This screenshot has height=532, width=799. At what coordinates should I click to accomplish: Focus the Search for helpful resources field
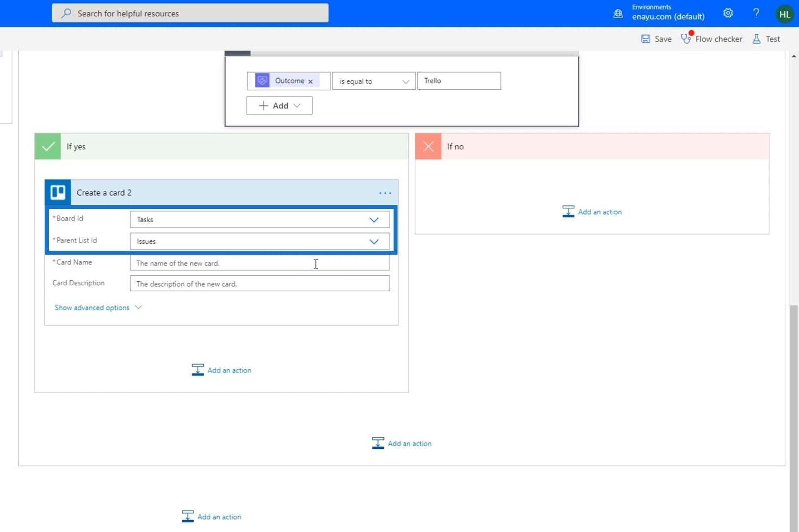coord(190,13)
